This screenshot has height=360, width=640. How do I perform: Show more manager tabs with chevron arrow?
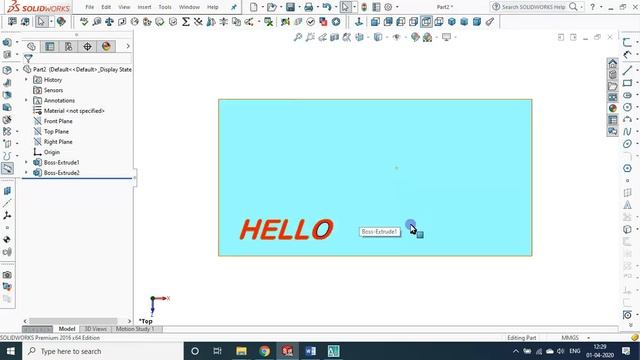(128, 46)
